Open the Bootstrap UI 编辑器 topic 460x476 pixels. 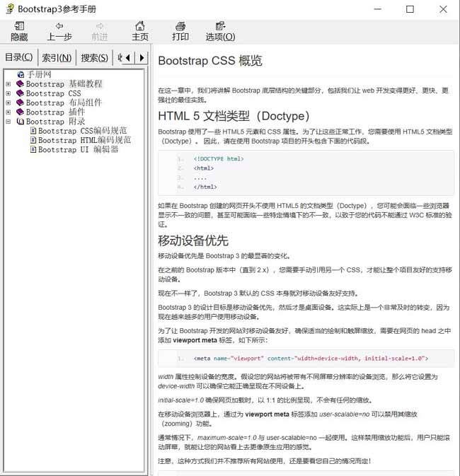tap(79, 150)
